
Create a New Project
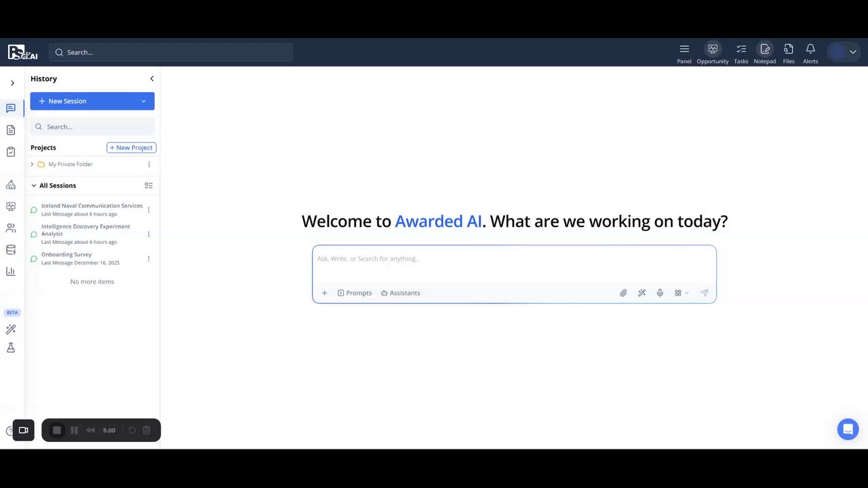(132, 148)
